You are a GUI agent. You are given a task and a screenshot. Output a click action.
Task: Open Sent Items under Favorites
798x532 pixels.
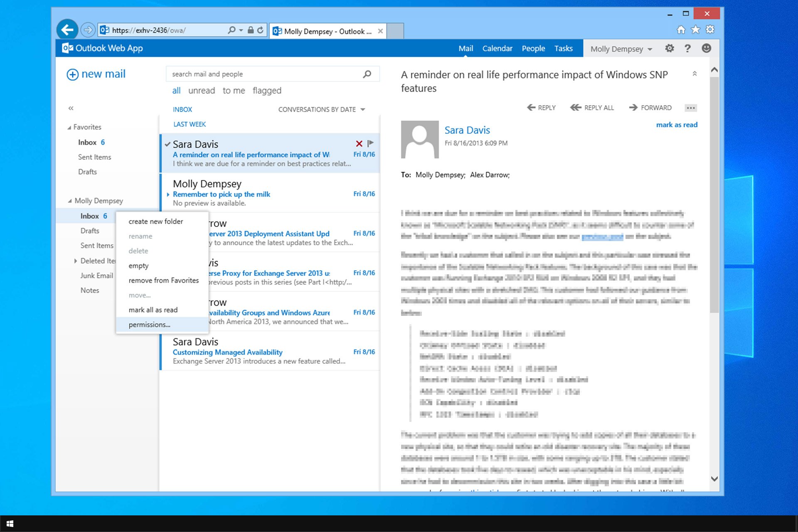tap(94, 157)
